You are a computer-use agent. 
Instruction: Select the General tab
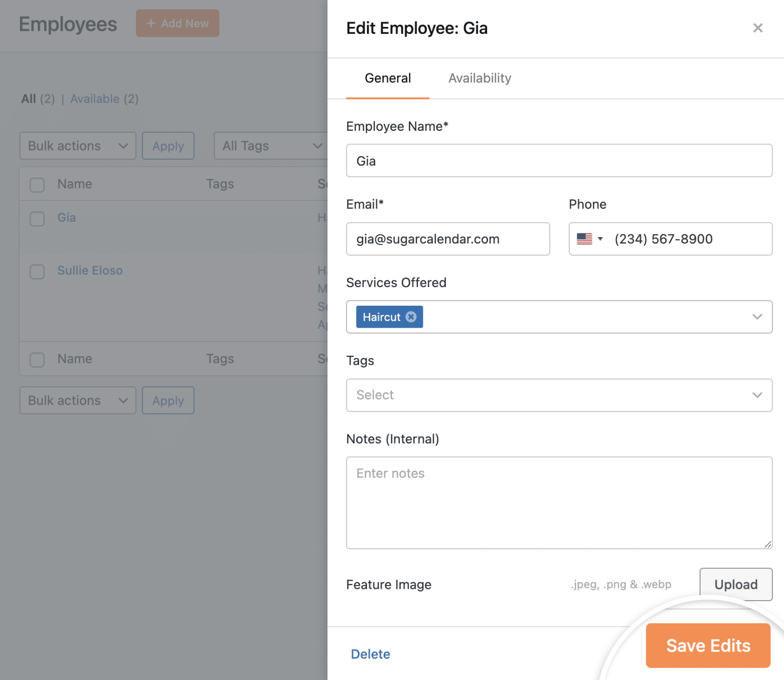point(387,78)
